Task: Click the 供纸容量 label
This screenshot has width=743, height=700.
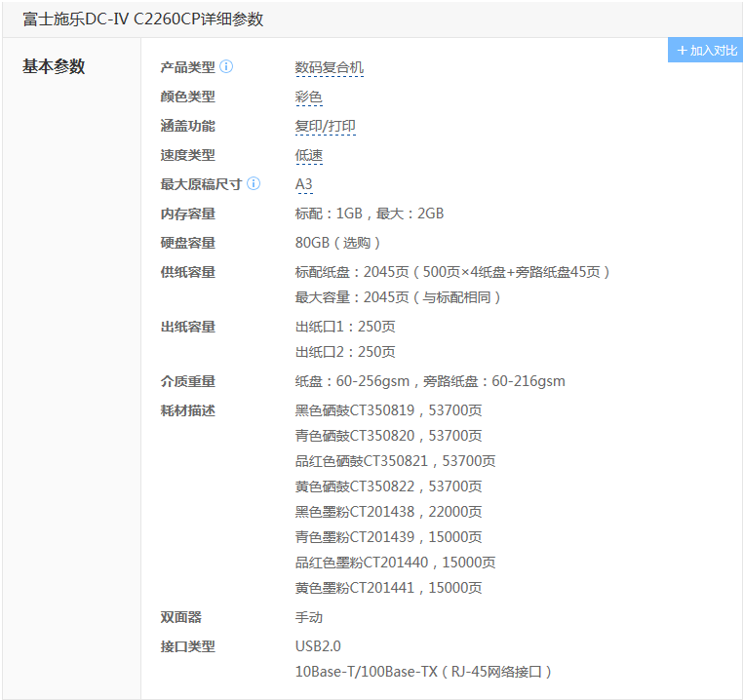Action: point(188,272)
